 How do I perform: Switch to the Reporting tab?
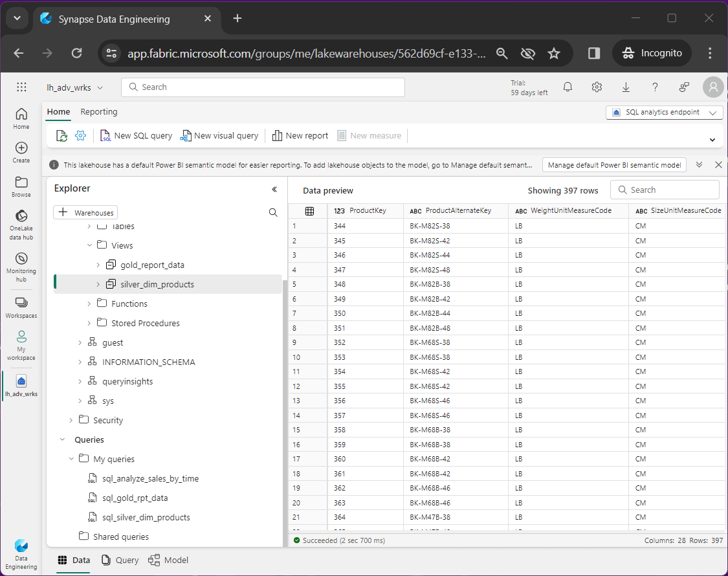coord(99,112)
